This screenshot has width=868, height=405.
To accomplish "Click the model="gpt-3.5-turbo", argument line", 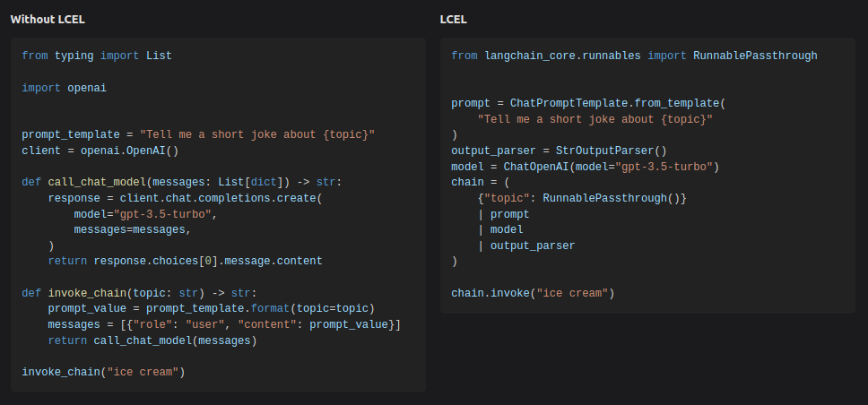I will click(145, 214).
